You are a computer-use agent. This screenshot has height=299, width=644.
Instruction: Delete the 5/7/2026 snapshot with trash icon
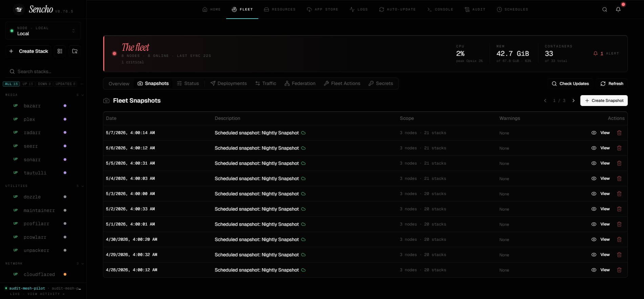click(619, 133)
